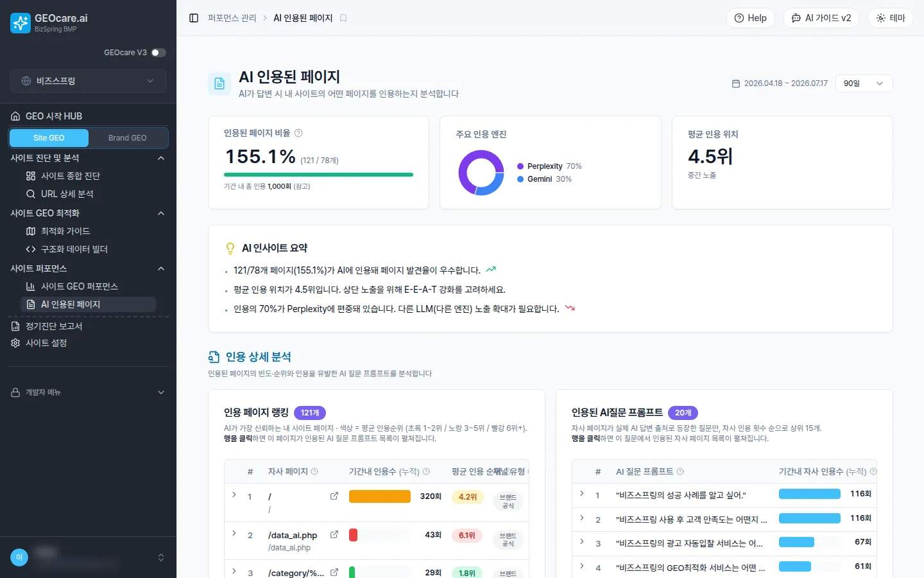Image resolution: width=924 pixels, height=578 pixels.
Task: Toggle the sidebar panel icon
Action: coord(194,18)
